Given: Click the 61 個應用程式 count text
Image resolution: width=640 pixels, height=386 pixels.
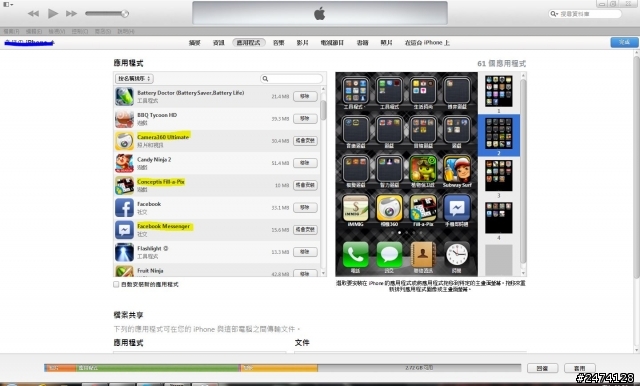Looking at the screenshot, I should (501, 64).
